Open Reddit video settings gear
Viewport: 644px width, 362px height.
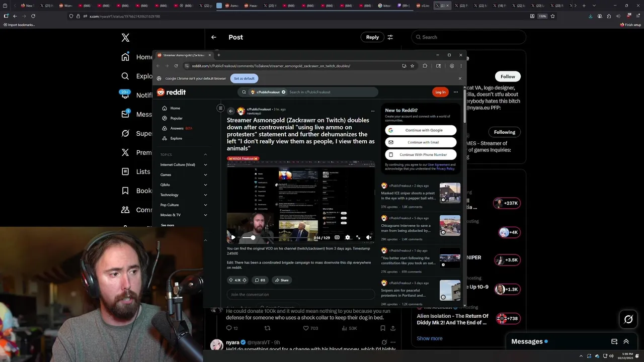click(x=347, y=237)
